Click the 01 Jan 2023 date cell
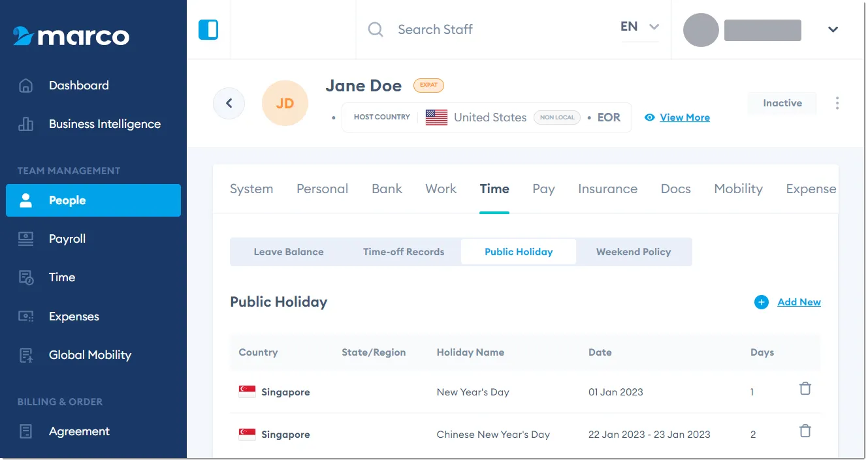868x462 pixels. (x=615, y=392)
